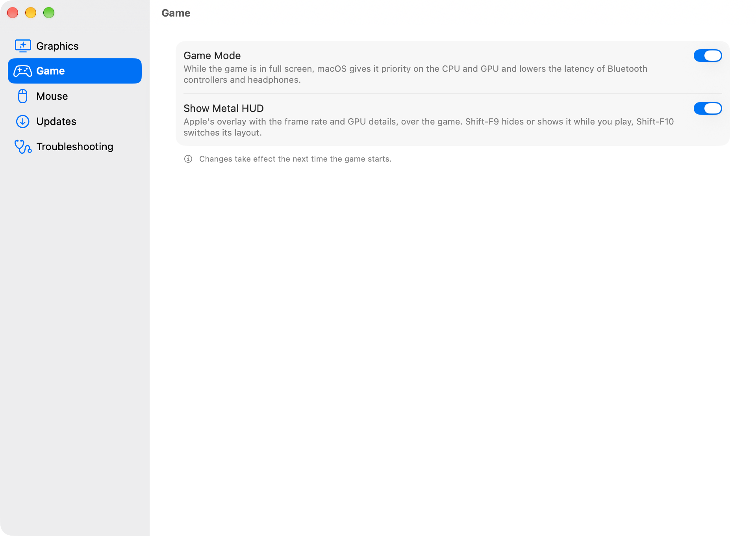Click "Changes take effect the next time" note

tap(295, 159)
